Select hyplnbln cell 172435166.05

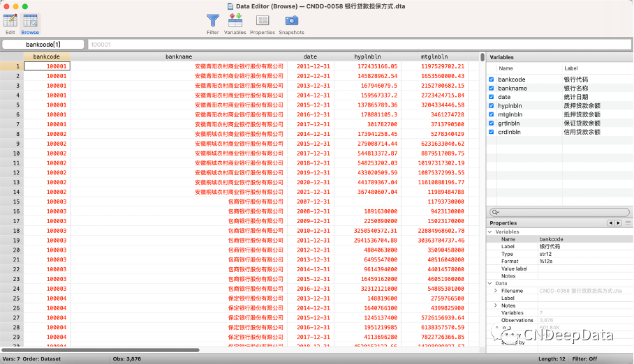click(367, 66)
